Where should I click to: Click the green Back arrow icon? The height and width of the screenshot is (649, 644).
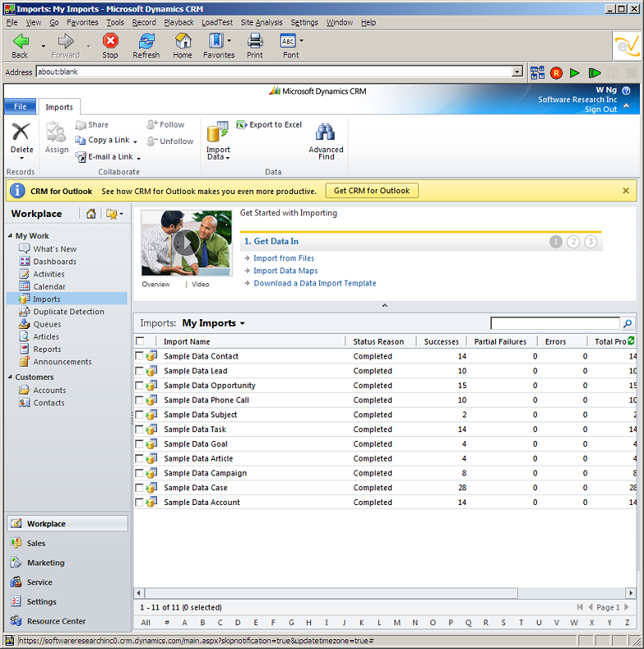(x=20, y=41)
